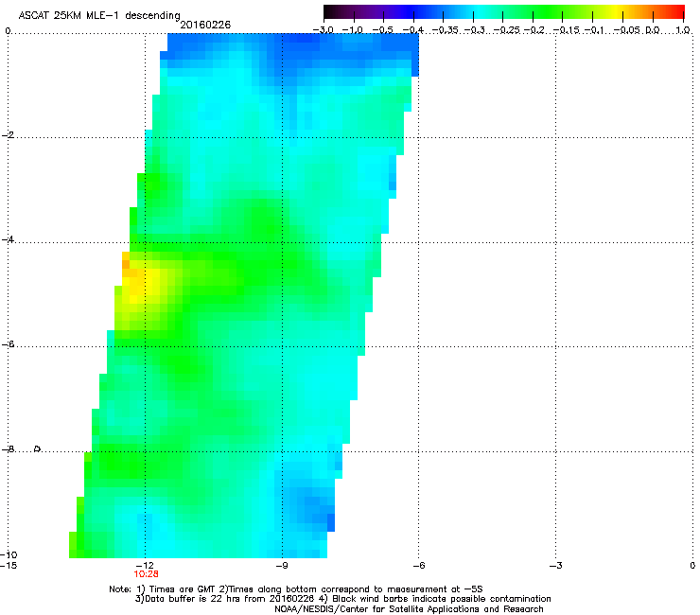Click the '-3.0' color scale label
The width and height of the screenshot is (700, 615).
[x=324, y=30]
